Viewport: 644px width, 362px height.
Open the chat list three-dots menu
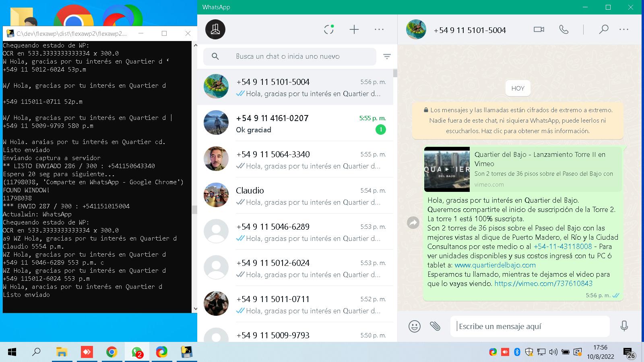click(x=379, y=29)
